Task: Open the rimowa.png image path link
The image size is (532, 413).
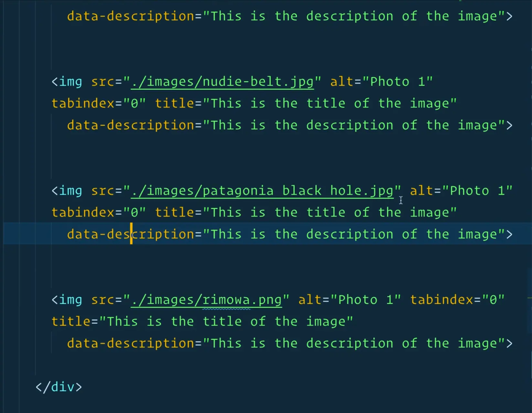Action: point(206,300)
